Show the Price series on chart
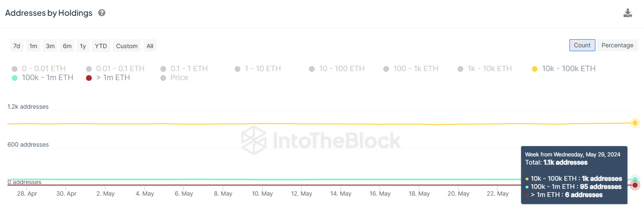The image size is (644, 208). click(x=174, y=78)
